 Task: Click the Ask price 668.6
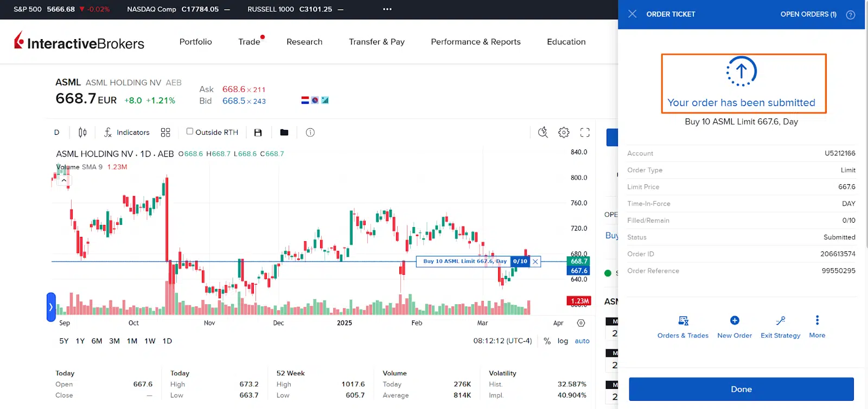point(234,89)
